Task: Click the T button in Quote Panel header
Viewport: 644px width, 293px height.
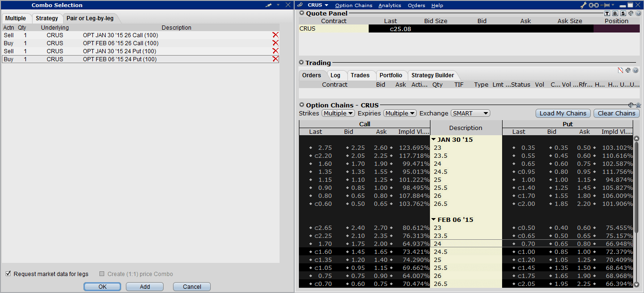Action: pos(607,13)
